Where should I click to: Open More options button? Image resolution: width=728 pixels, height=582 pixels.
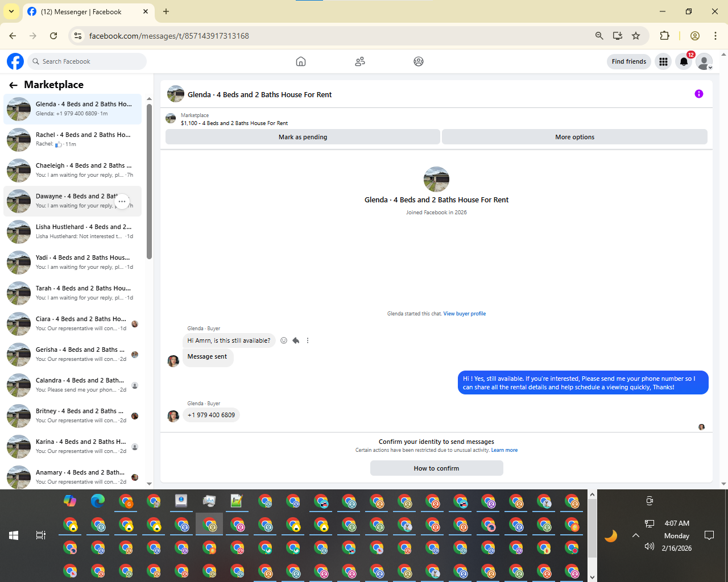[574, 137]
